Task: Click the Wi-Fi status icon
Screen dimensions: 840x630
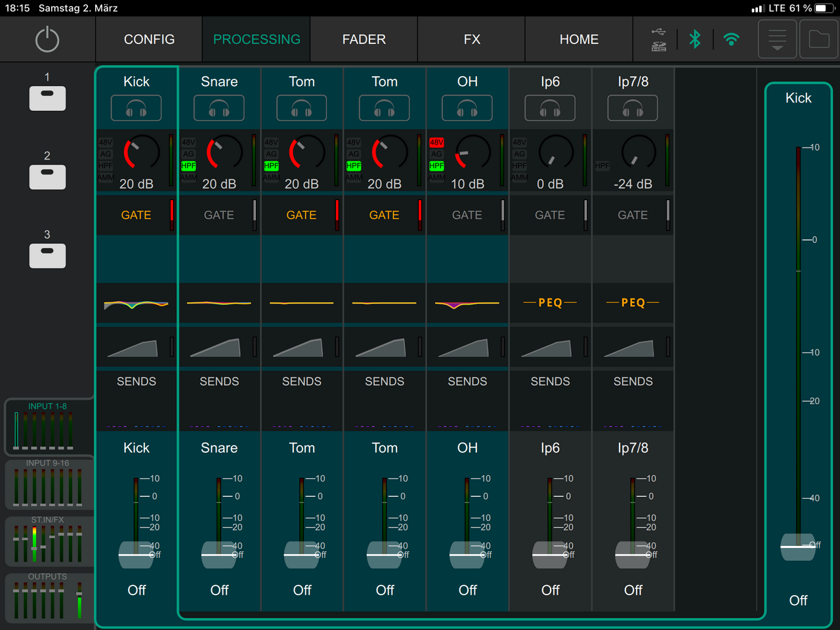Action: 731,39
